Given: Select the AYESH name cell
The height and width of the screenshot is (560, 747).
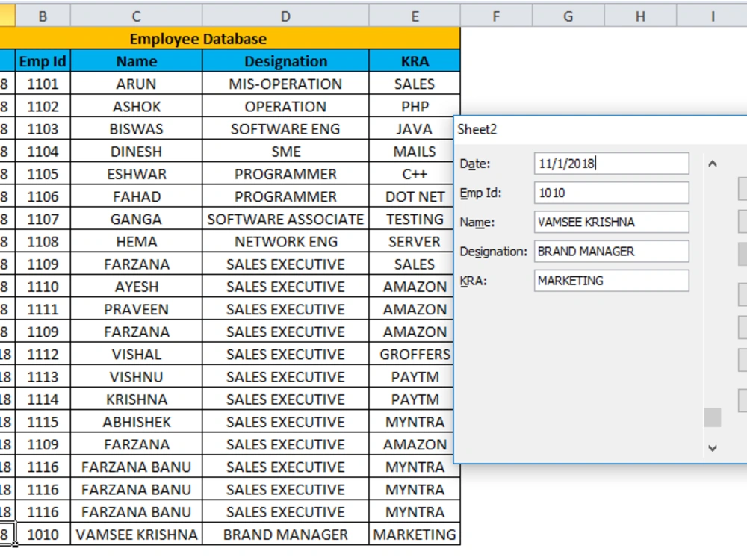Looking at the screenshot, I should click(x=136, y=287).
